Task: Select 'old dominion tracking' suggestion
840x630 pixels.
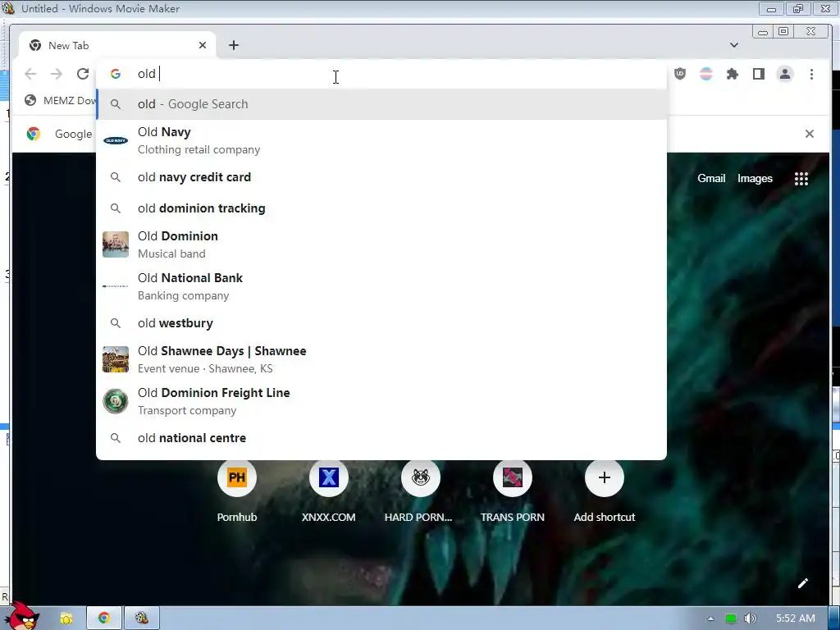Action: pyautogui.click(x=381, y=208)
